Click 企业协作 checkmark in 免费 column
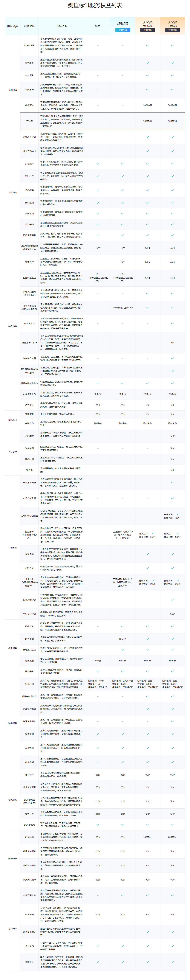This screenshot has width=190, height=980. pyautogui.click(x=98, y=946)
